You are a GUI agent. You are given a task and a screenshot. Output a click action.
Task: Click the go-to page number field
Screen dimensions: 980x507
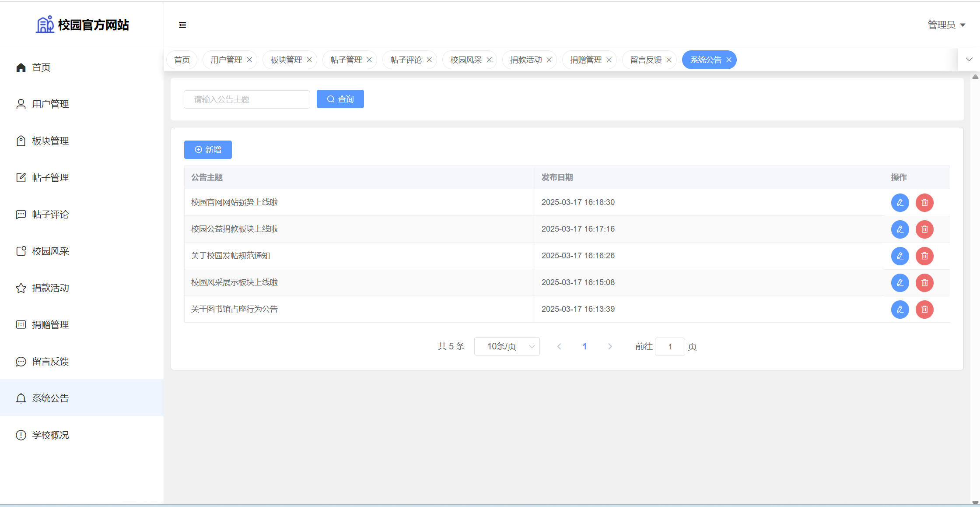pyautogui.click(x=669, y=347)
